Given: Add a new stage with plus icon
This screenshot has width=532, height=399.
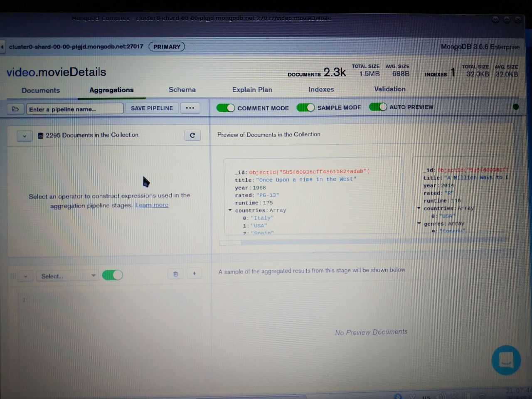Looking at the screenshot, I should click(194, 273).
